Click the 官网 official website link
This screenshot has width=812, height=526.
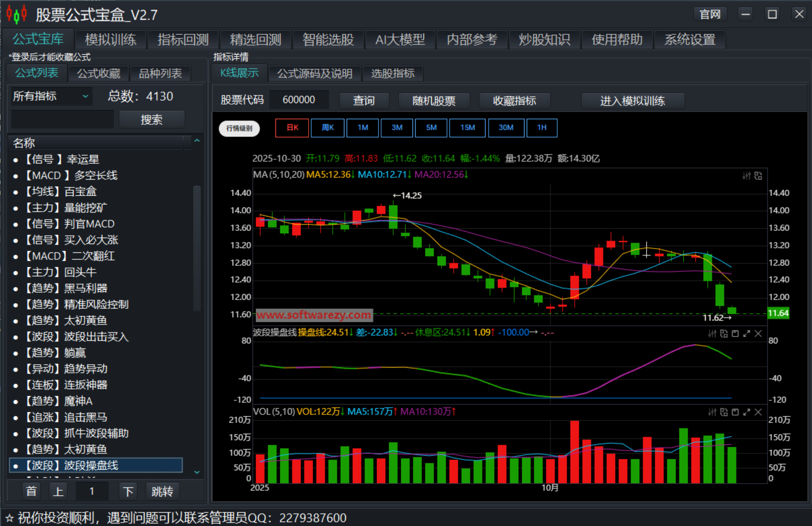click(710, 14)
